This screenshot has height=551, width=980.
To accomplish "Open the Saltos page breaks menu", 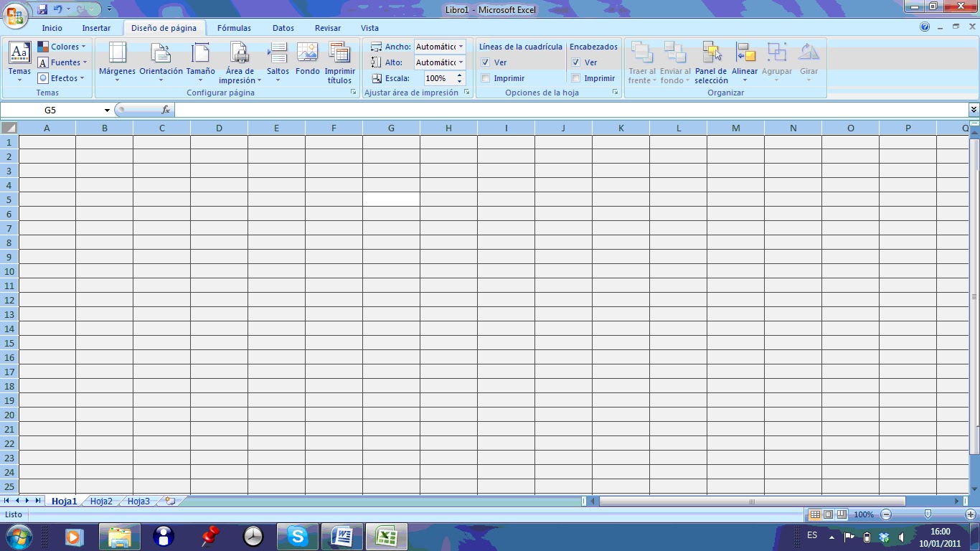I will point(278,63).
